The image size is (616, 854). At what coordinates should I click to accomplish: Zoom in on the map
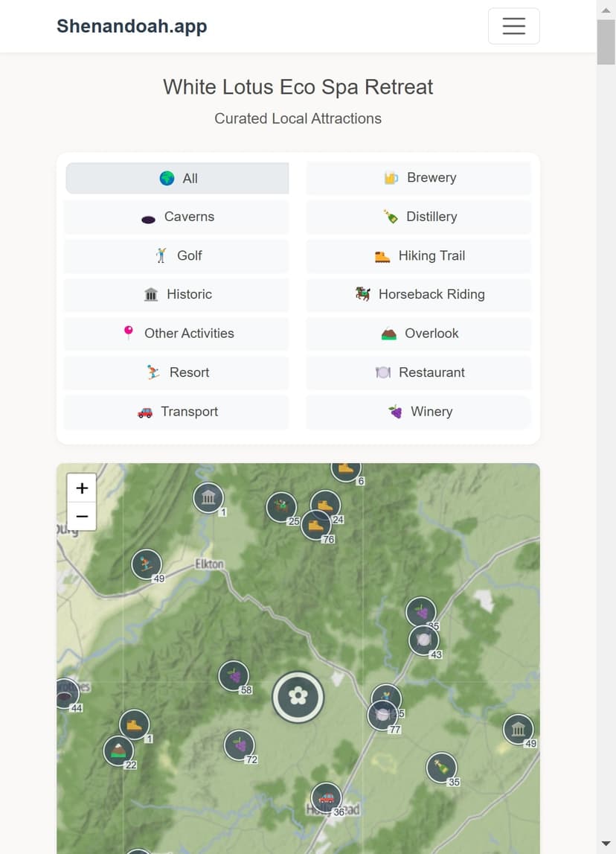82,488
